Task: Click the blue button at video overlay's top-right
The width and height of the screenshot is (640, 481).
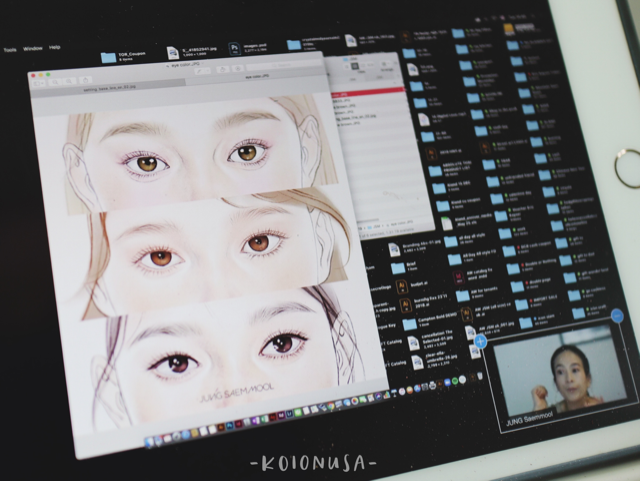Action: pyautogui.click(x=617, y=316)
